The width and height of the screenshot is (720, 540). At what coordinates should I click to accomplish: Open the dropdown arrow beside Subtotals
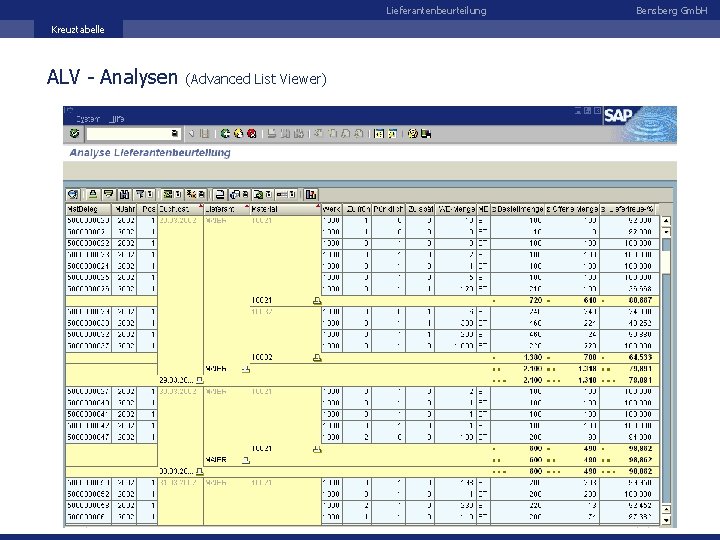coord(202,195)
